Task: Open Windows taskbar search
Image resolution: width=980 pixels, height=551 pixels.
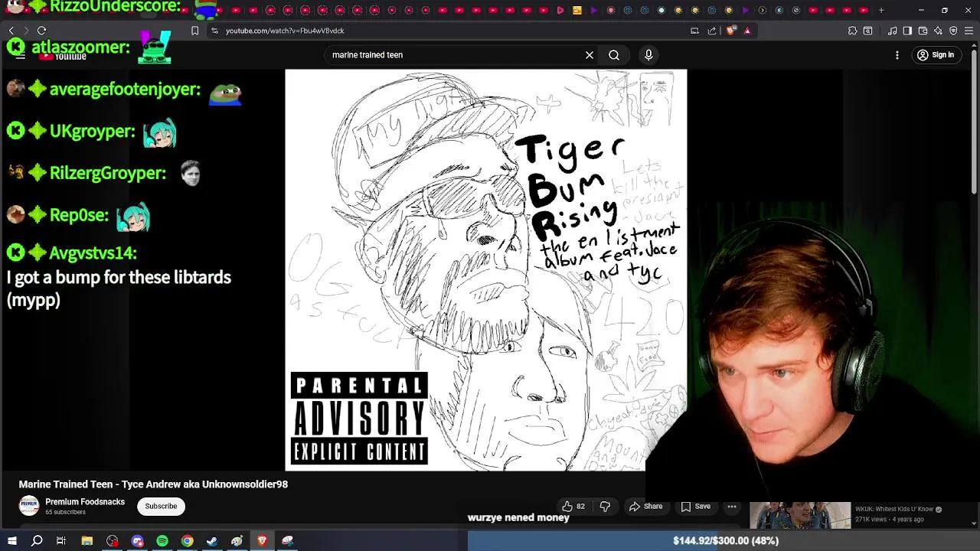Action: (x=37, y=541)
